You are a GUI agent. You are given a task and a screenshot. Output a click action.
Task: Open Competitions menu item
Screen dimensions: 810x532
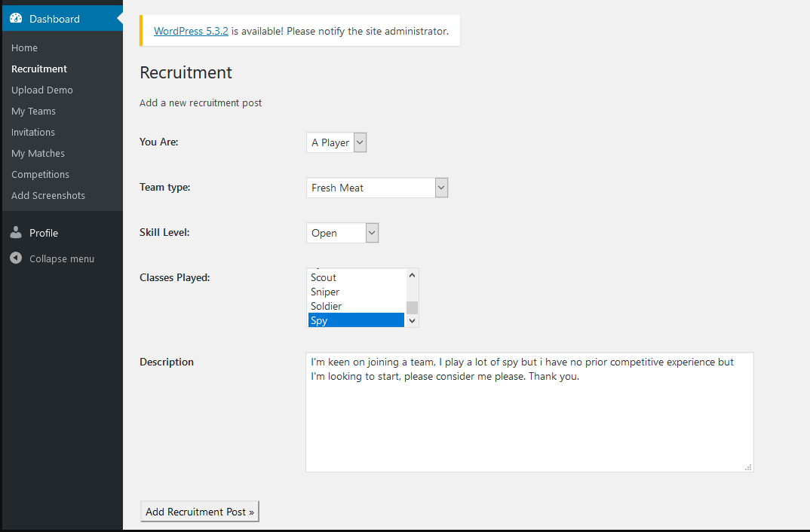[x=40, y=174]
